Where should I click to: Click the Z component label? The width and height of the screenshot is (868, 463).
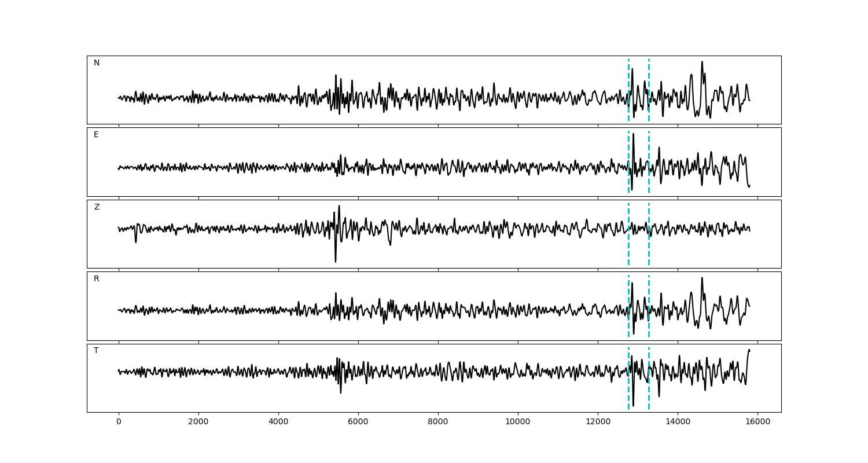click(97, 207)
